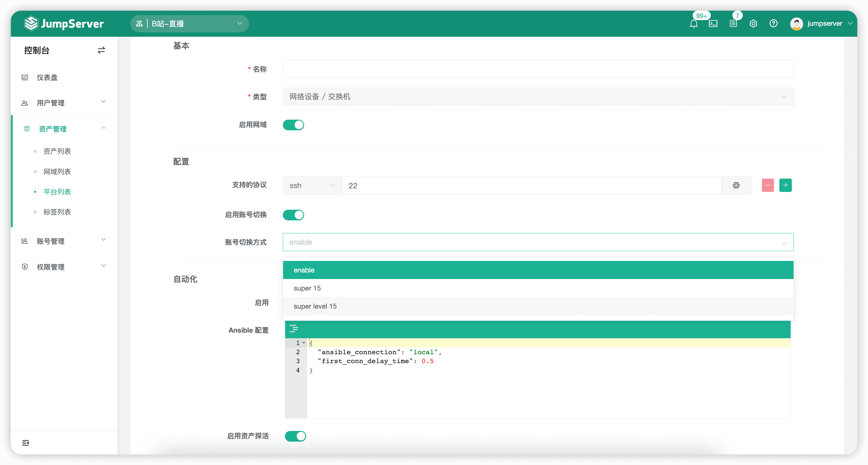Select 'super level 15' option
868x465 pixels.
538,306
